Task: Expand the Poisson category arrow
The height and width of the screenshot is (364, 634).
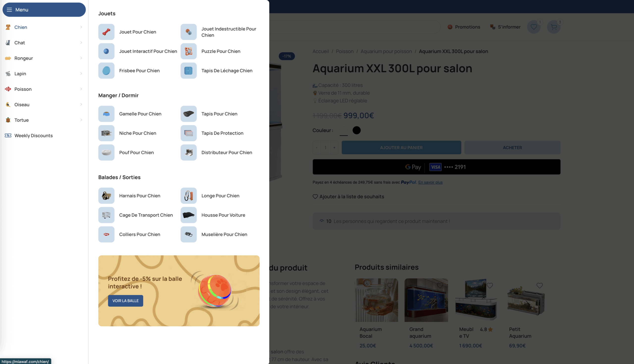Action: coord(81,89)
